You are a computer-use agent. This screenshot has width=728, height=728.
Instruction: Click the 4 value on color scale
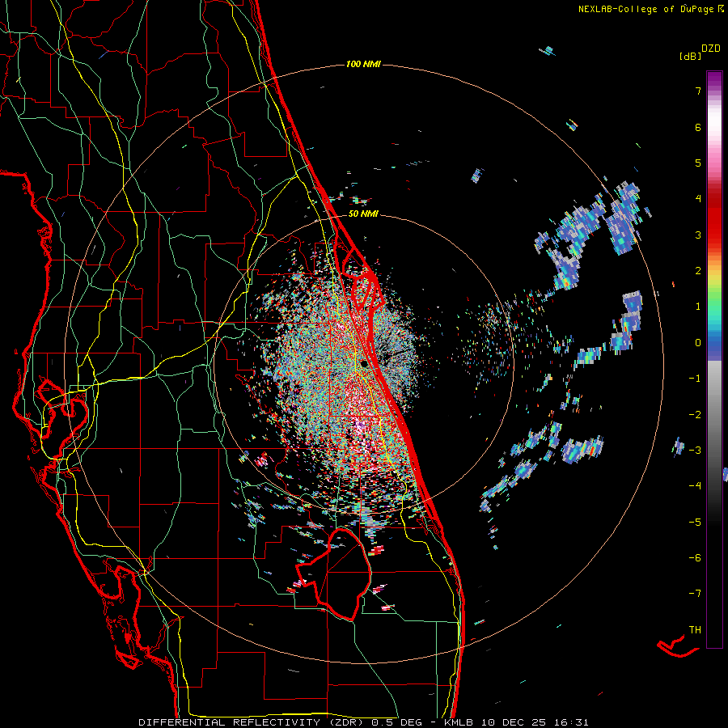[698, 199]
